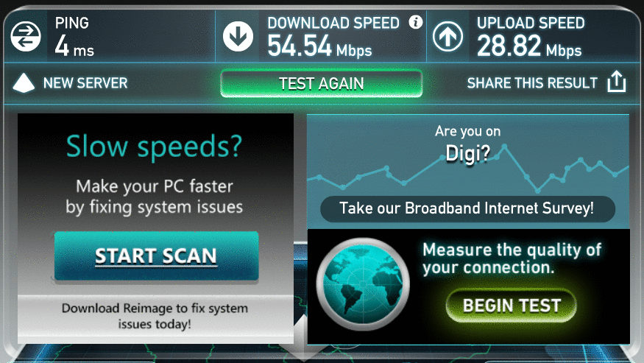Click the 28.82 Mbps upload result
The image size is (644, 363).
click(x=529, y=46)
